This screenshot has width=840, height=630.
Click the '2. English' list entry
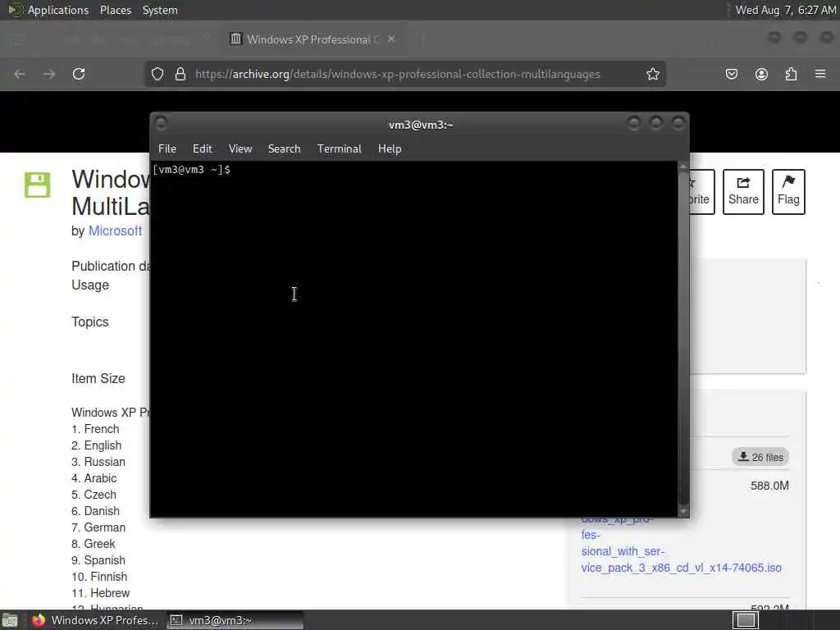coord(97,445)
